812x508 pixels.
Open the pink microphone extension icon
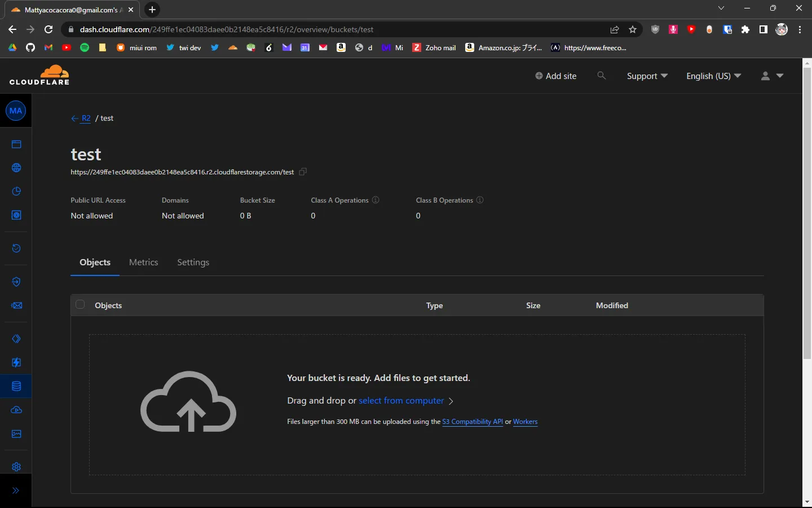[x=673, y=29]
